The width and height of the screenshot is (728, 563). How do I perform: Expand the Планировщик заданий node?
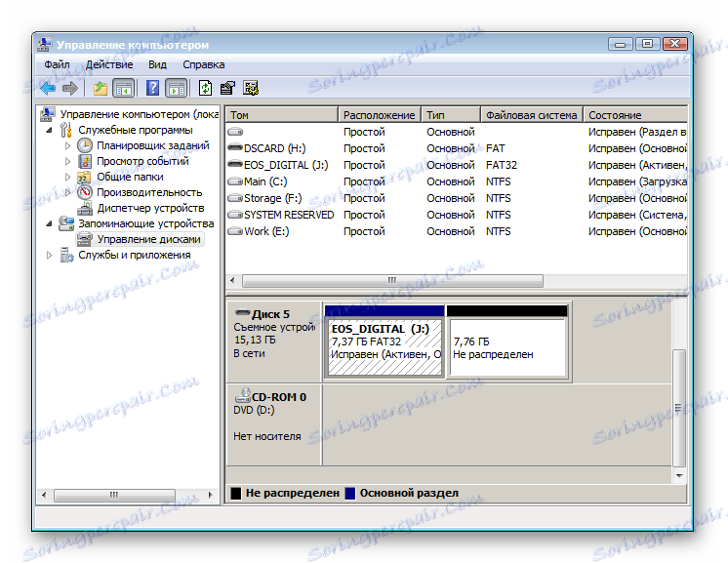67,145
